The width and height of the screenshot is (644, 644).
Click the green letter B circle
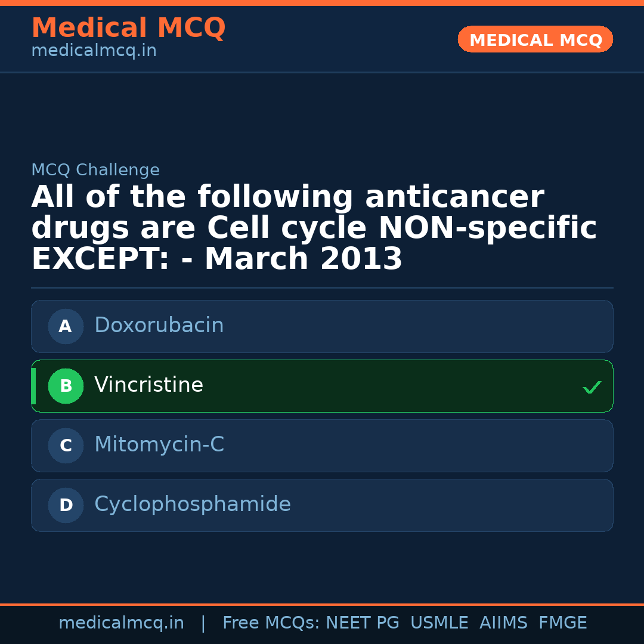66,386
